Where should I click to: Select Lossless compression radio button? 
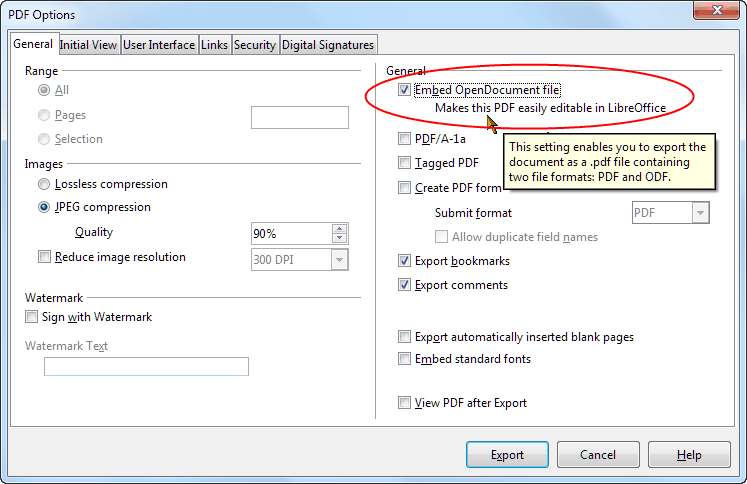[x=44, y=184]
